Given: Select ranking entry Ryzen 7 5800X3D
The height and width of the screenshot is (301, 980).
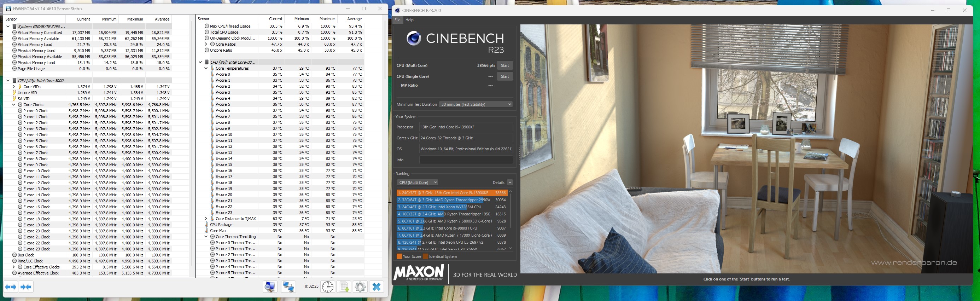Looking at the screenshot, I should click(x=452, y=221).
